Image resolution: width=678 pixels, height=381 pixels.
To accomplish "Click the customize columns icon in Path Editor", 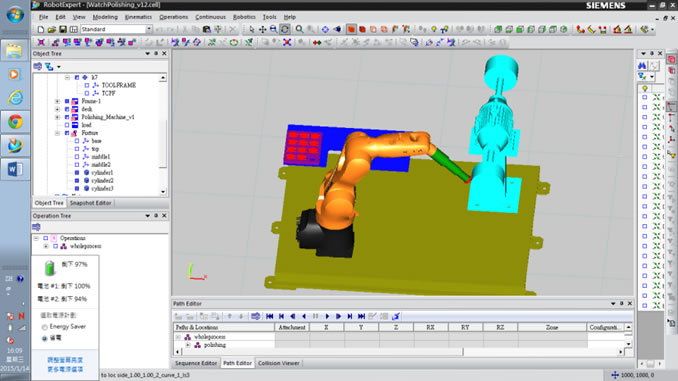I will pyautogui.click(x=256, y=317).
